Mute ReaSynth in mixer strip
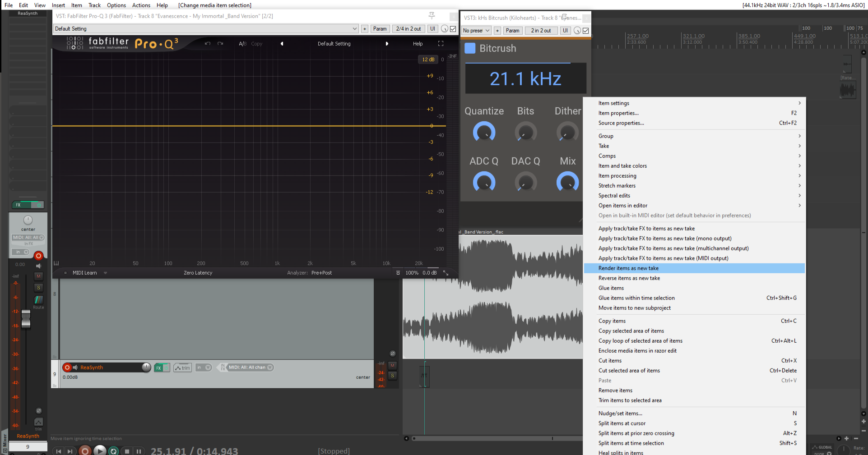The height and width of the screenshot is (455, 868). pos(38,276)
